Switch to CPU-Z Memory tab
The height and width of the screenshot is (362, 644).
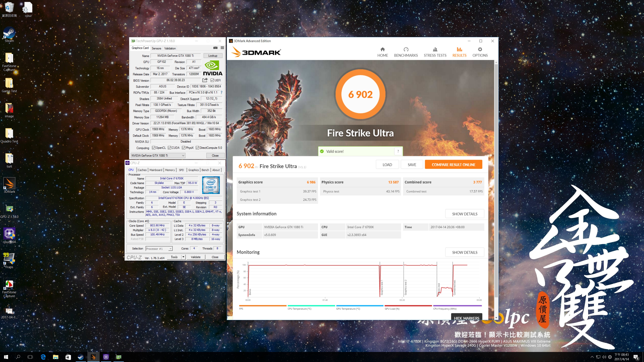click(170, 170)
